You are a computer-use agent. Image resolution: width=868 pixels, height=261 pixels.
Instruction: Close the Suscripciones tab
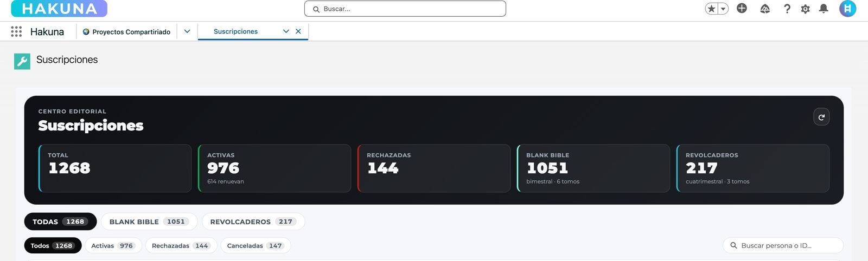[298, 31]
